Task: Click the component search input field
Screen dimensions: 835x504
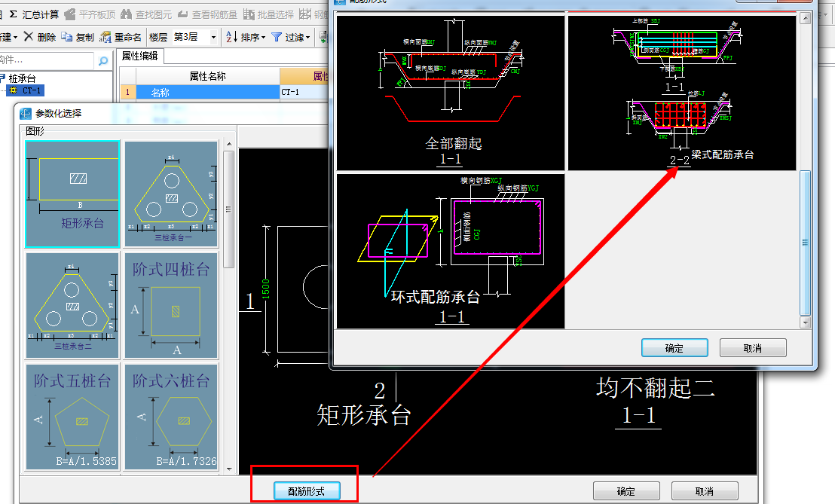Action: click(x=46, y=61)
